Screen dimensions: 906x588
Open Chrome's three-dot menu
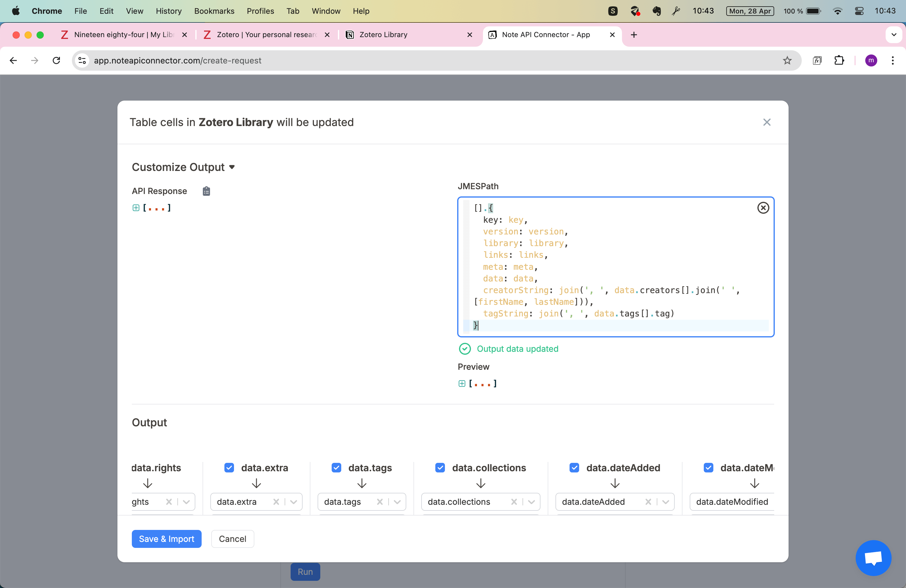892,60
